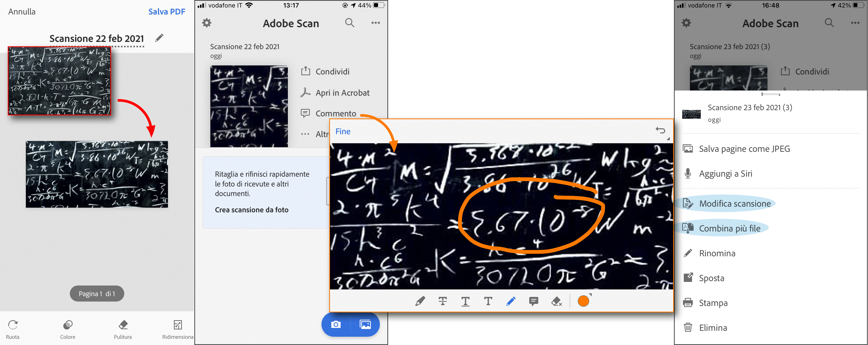Image resolution: width=868 pixels, height=345 pixels.
Task: Open the orange color picker swatch
Action: click(583, 301)
